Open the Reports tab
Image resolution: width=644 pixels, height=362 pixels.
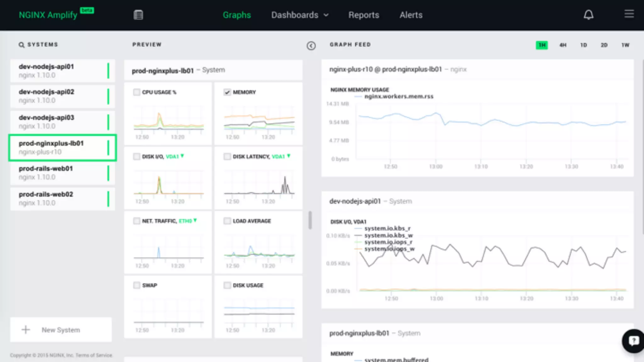tap(364, 15)
